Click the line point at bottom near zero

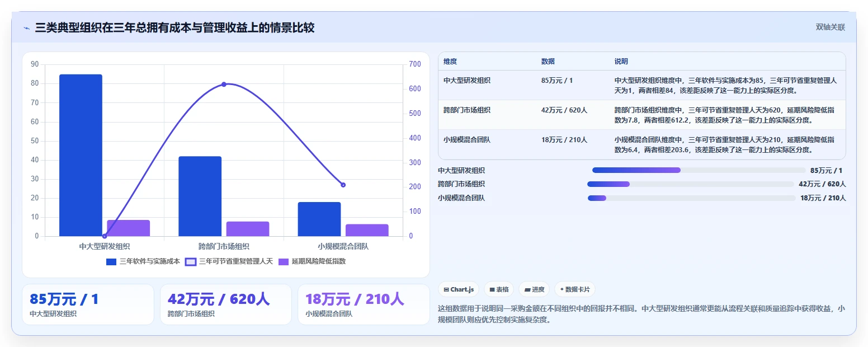pyautogui.click(x=105, y=236)
